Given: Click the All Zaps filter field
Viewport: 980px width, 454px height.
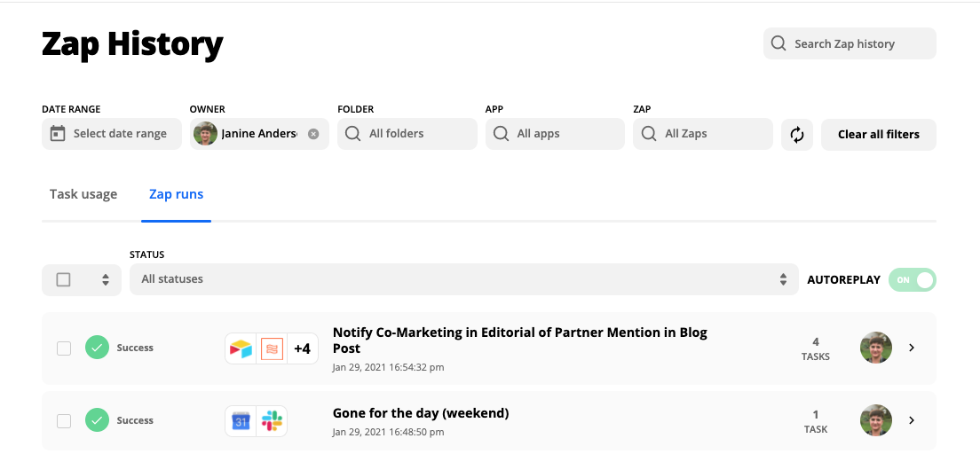Looking at the screenshot, I should coord(702,134).
